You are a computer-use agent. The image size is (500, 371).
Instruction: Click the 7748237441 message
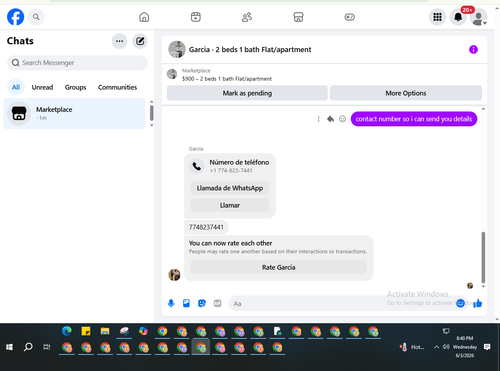coord(206,227)
